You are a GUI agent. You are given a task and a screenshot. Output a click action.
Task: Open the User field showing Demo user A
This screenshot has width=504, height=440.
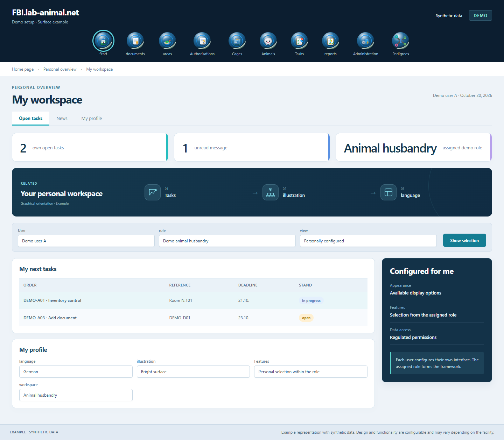tap(86, 241)
